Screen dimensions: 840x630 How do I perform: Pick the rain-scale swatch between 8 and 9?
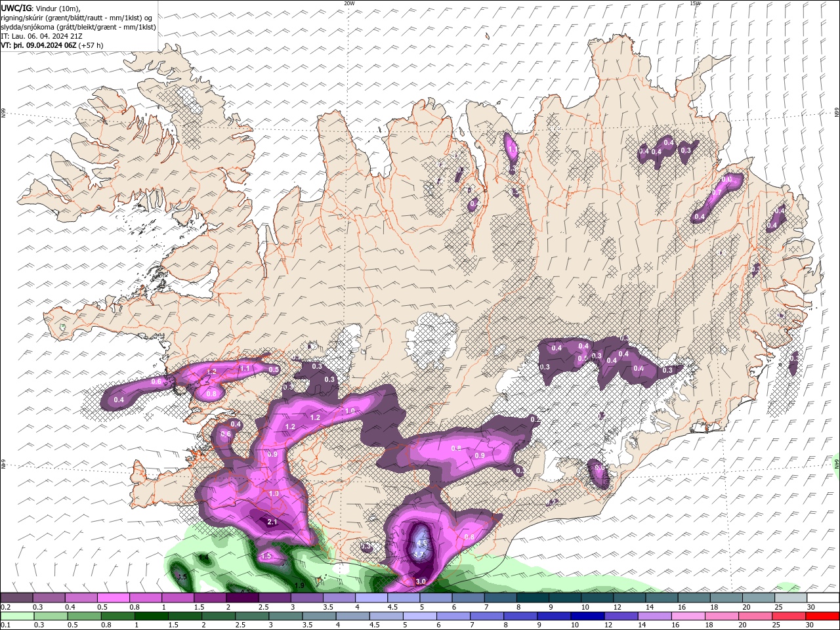pyautogui.click(x=520, y=616)
